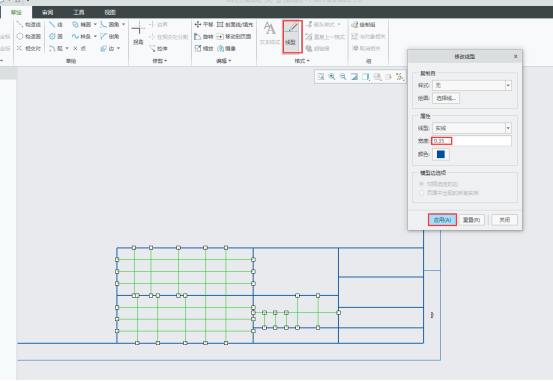This screenshot has height=381, width=553.
Task: Open the 椭圆 ellipse dropdown arrow
Action: click(x=95, y=25)
